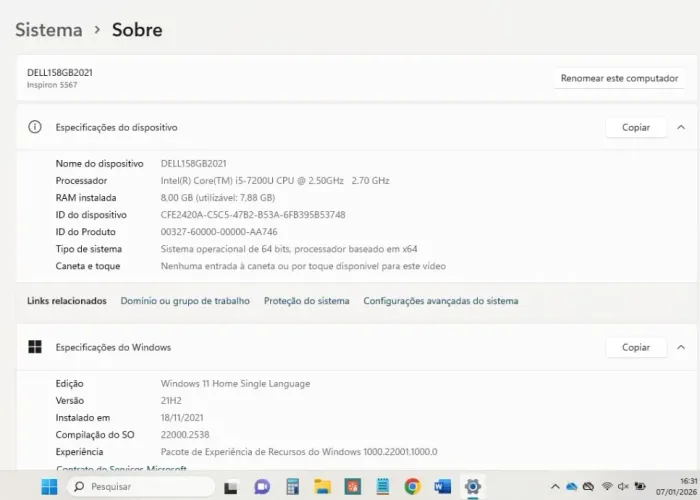The height and width of the screenshot is (500, 700).
Task: Click Renomear este computador button
Action: [619, 78]
